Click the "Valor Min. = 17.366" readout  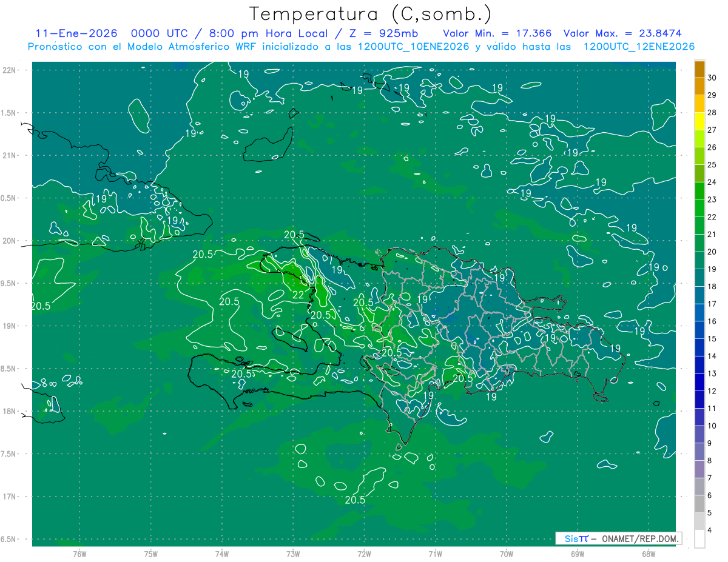coord(497,33)
